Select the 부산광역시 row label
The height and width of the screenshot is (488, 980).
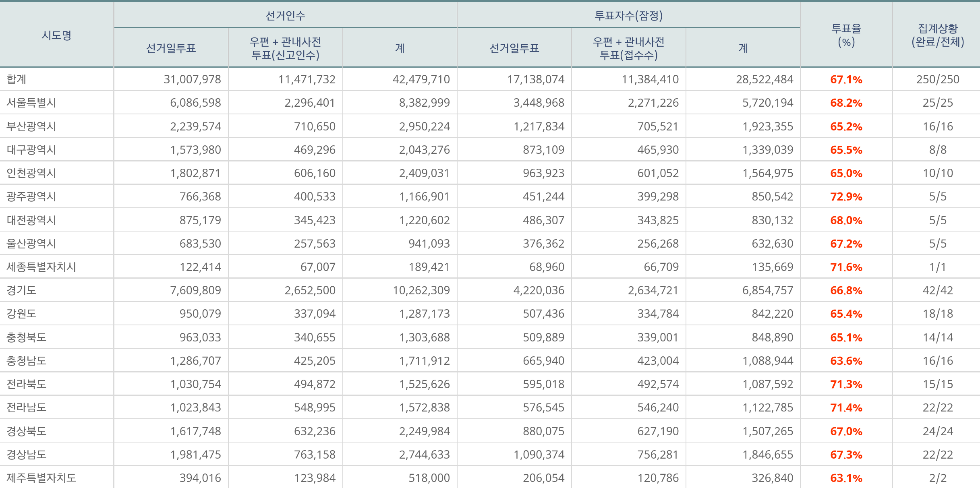pos(31,126)
